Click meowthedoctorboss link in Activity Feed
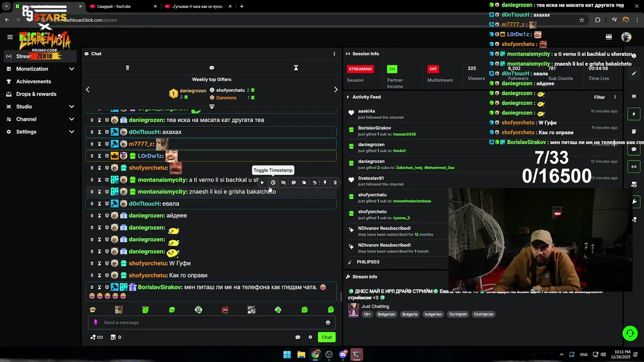Screen dimensions: 644x362 pyautogui.click(x=412, y=201)
